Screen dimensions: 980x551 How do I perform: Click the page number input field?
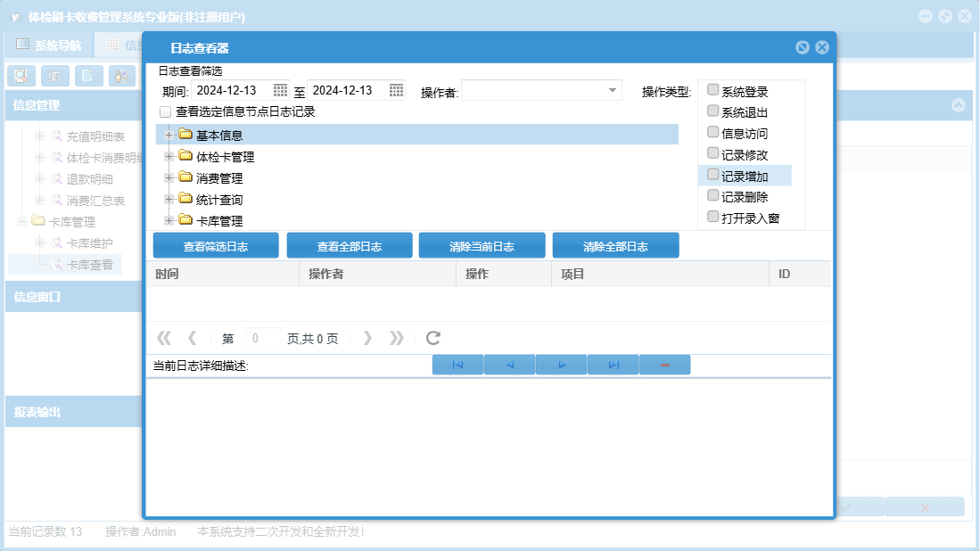point(263,339)
